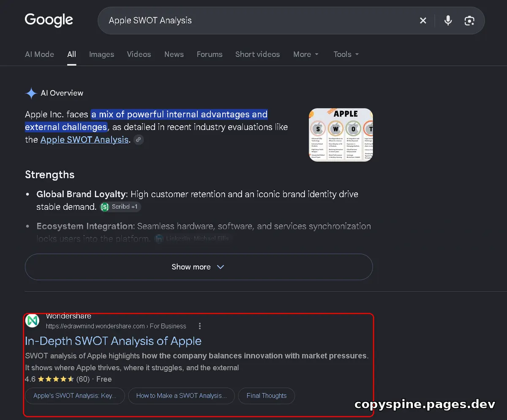Switch to the Images tab
This screenshot has width=507, height=420.
pyautogui.click(x=101, y=54)
